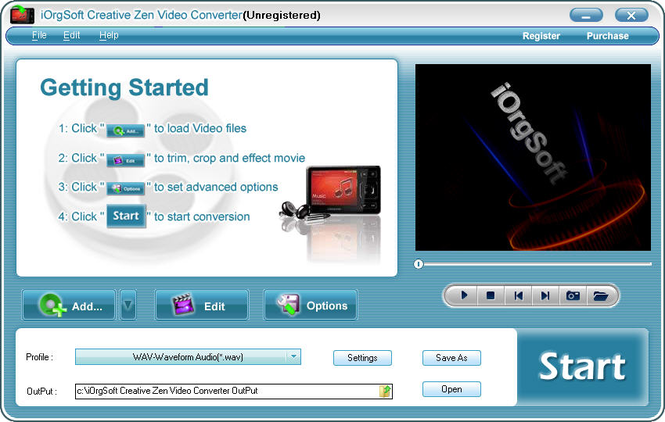Click the small Add icon in step 1
Image resolution: width=665 pixels, height=422 pixels.
[x=126, y=131]
